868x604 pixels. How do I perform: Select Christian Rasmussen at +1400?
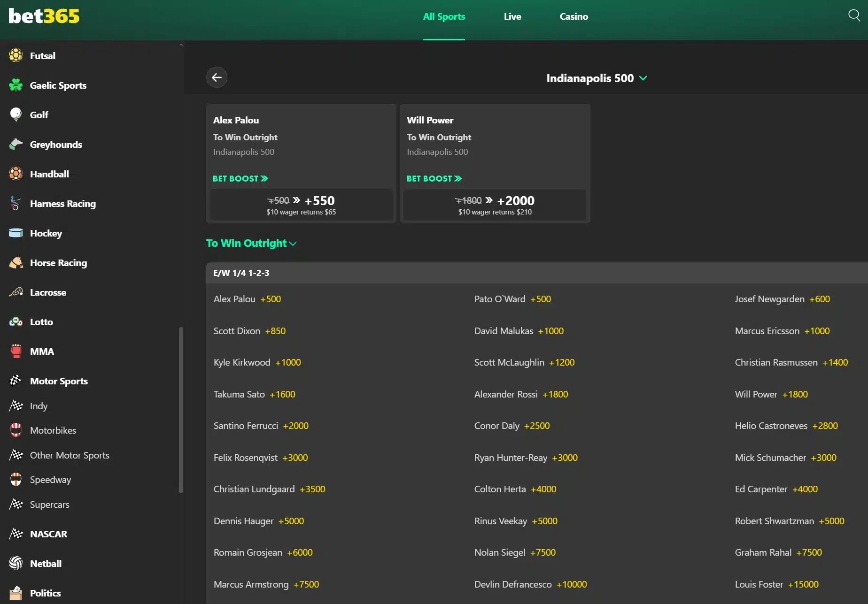point(791,362)
